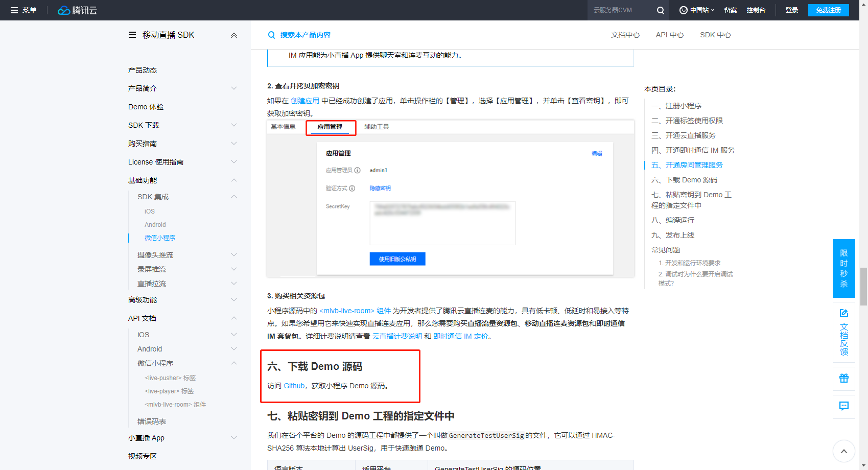Focus the 云服务器CVM search field
The image size is (868, 470).
621,10
